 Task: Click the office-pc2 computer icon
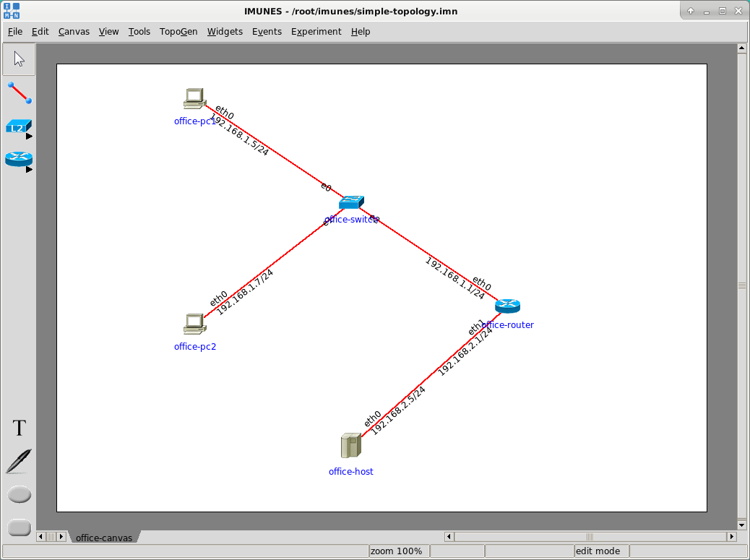pos(194,324)
